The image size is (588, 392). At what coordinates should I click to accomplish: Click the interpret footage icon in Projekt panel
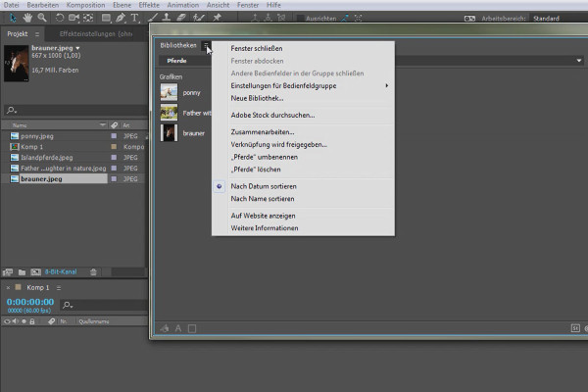8,272
